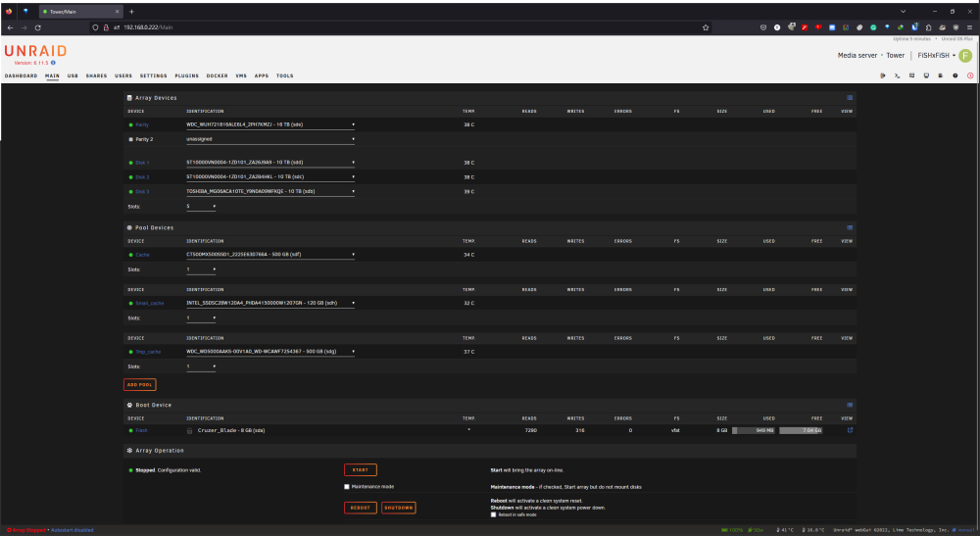Open the VMs tab
Screen dimensions: 980x536
[241, 75]
